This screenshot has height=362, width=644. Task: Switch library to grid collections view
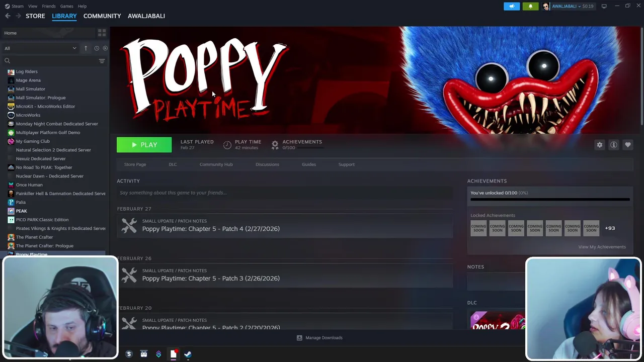pyautogui.click(x=102, y=33)
